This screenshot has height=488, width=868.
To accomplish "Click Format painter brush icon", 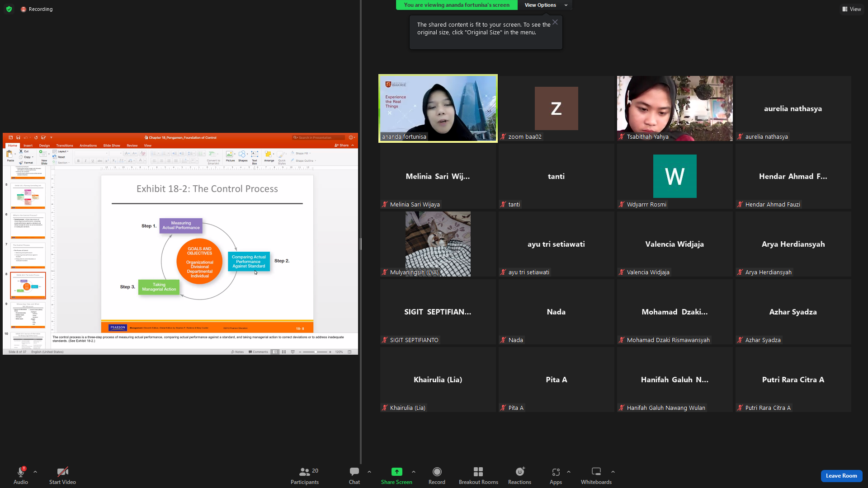I will pyautogui.click(x=21, y=163).
